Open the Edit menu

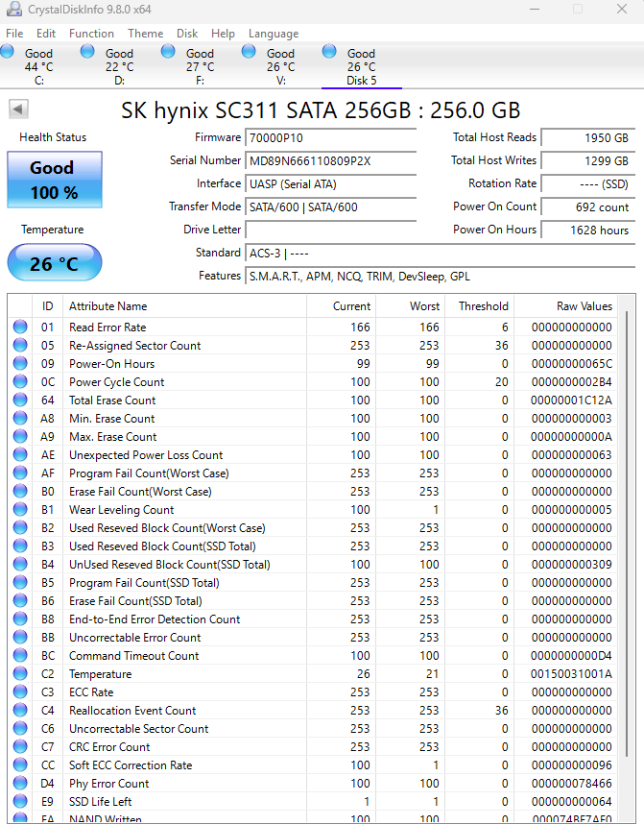46,34
